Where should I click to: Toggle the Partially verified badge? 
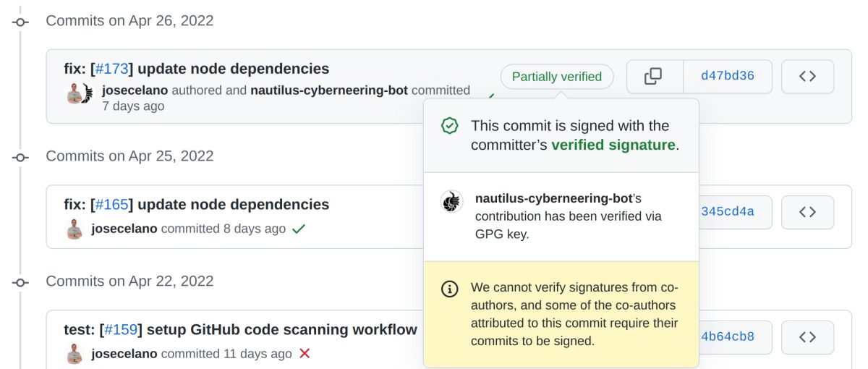[x=556, y=77]
